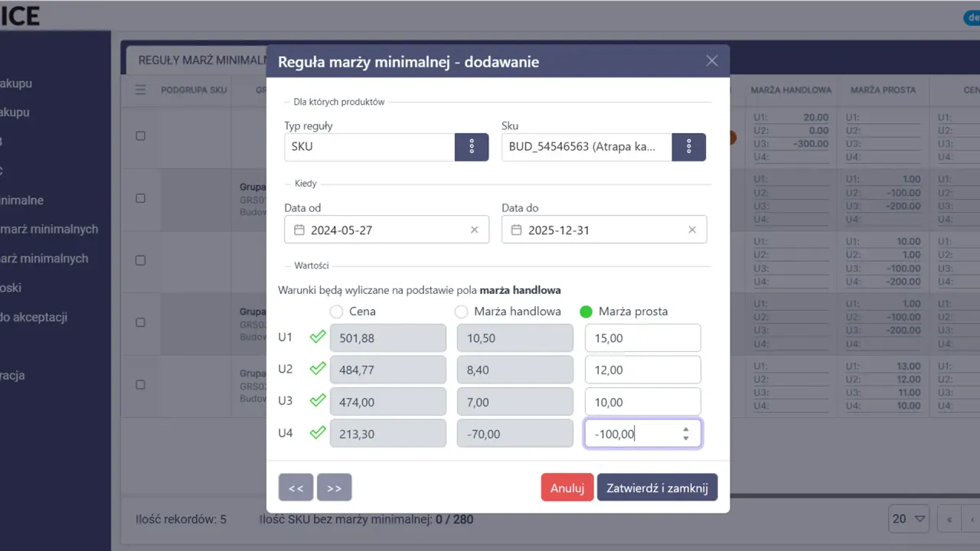Open calendar icon in Data od field
This screenshot has width=980, height=551.
coord(299,230)
